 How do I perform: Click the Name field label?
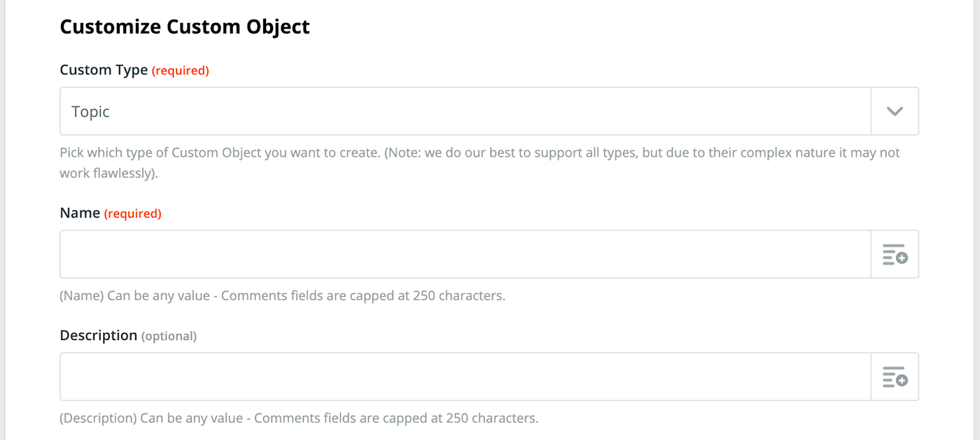point(80,213)
